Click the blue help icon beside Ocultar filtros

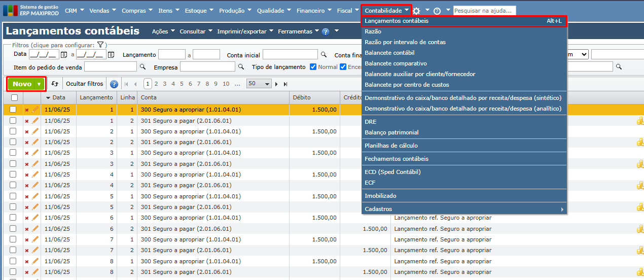pyautogui.click(x=114, y=84)
